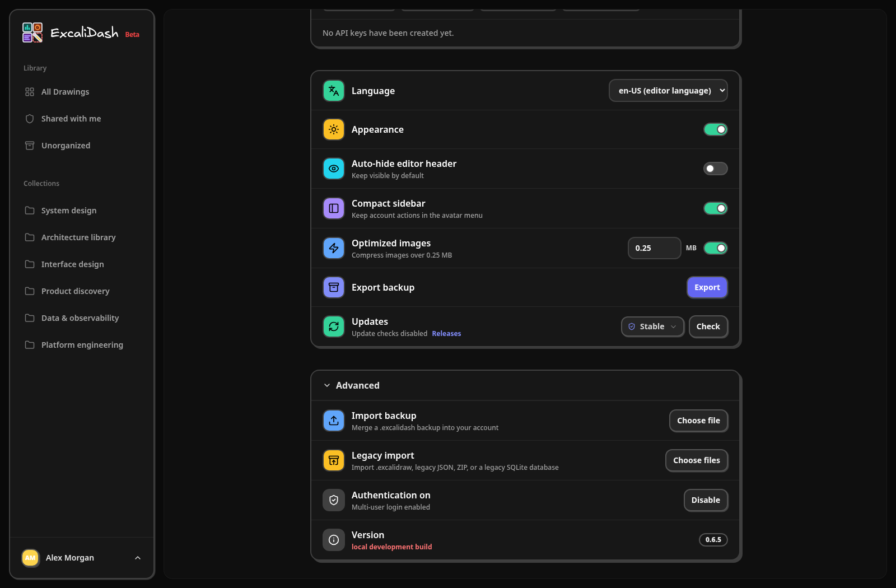The width and height of the screenshot is (896, 588).
Task: Click the Updates refresh icon
Action: tap(334, 326)
